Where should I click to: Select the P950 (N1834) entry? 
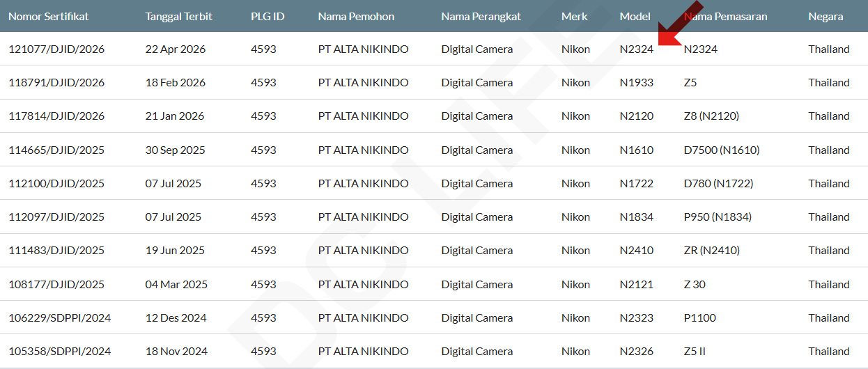[x=718, y=217]
